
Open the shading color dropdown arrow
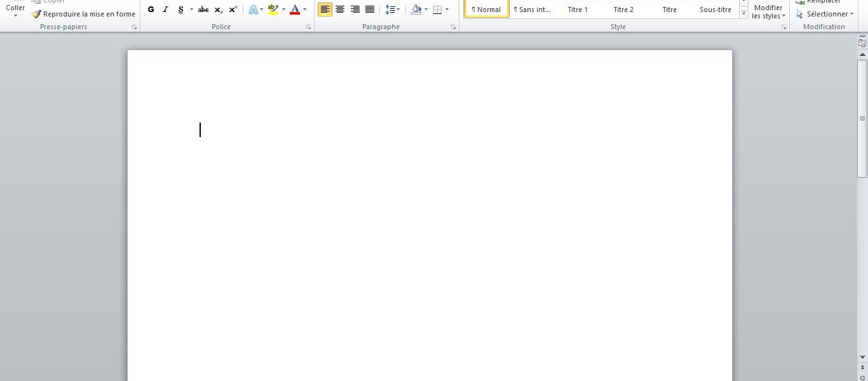click(426, 10)
